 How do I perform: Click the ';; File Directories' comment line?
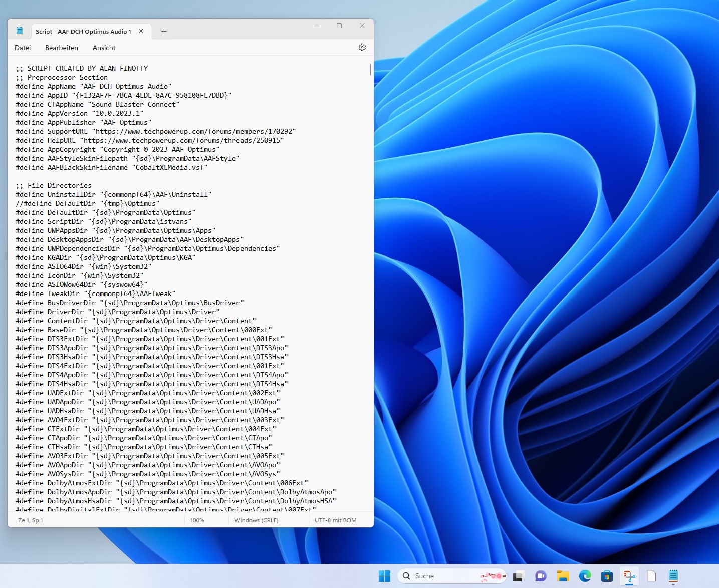click(x=54, y=185)
